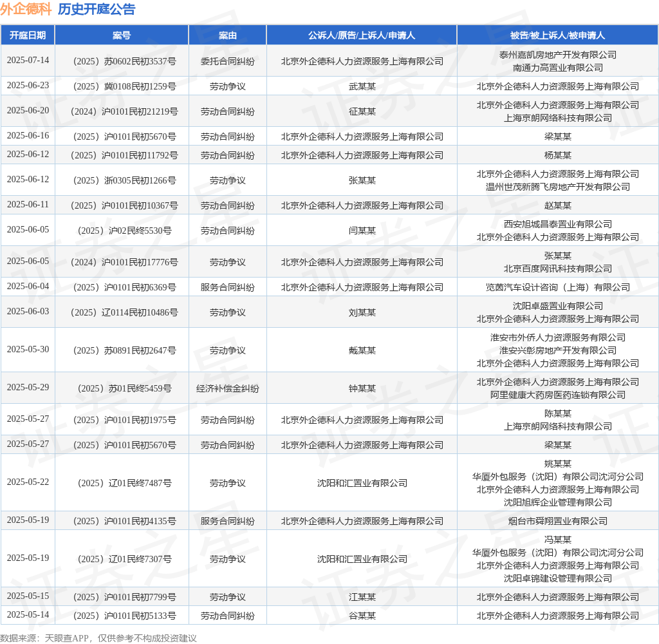Click defendant 南通力高置业有限公司
The height and width of the screenshot is (644, 659).
558,68
